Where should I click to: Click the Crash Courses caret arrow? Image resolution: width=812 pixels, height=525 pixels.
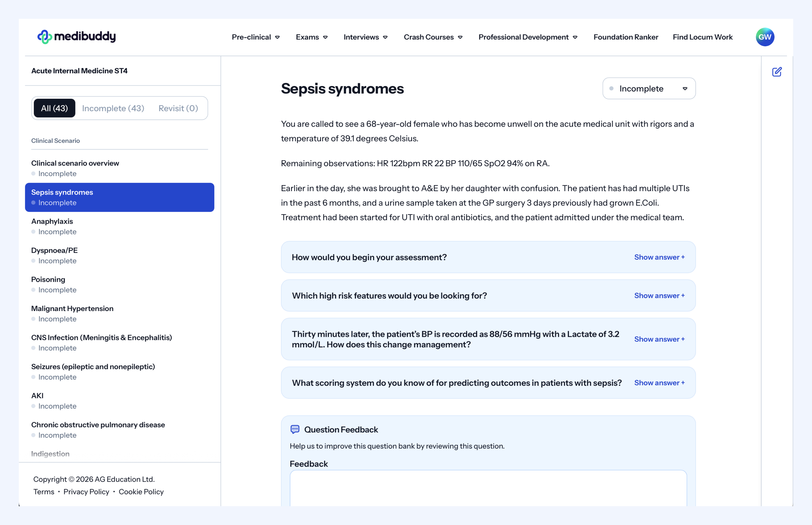click(460, 38)
